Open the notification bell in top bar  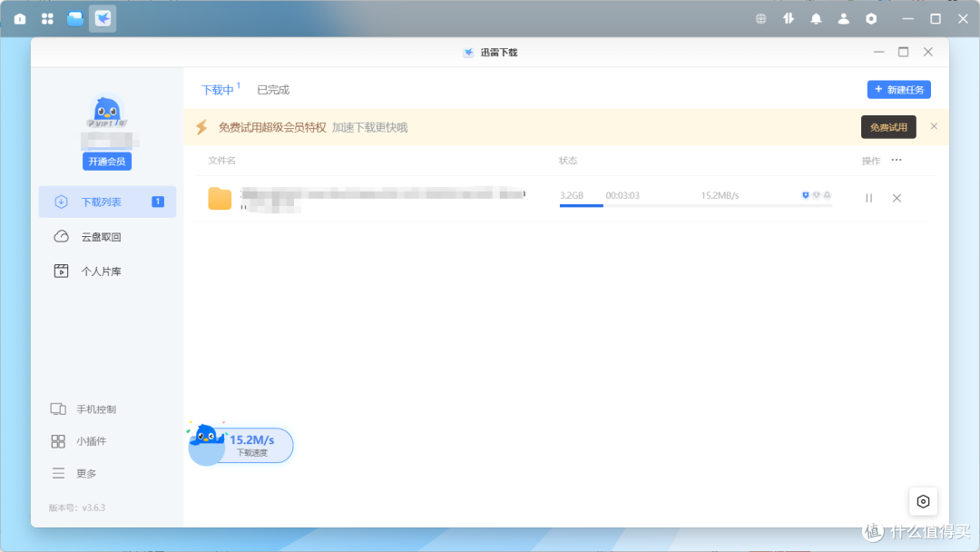tap(817, 19)
